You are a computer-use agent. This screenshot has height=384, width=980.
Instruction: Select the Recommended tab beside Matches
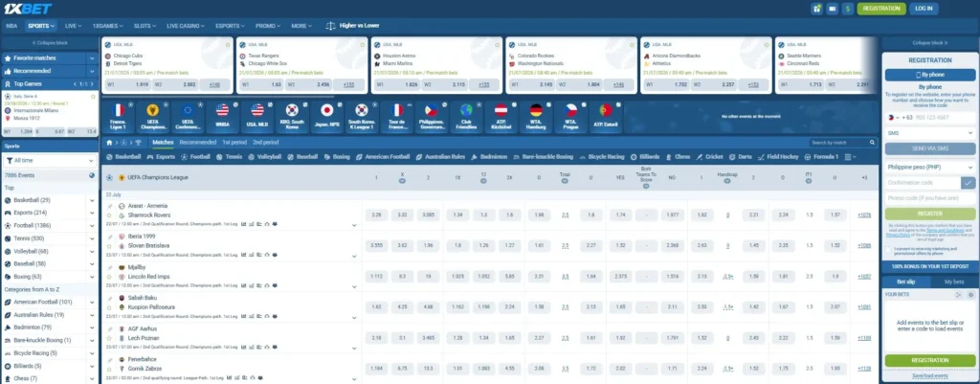197,143
